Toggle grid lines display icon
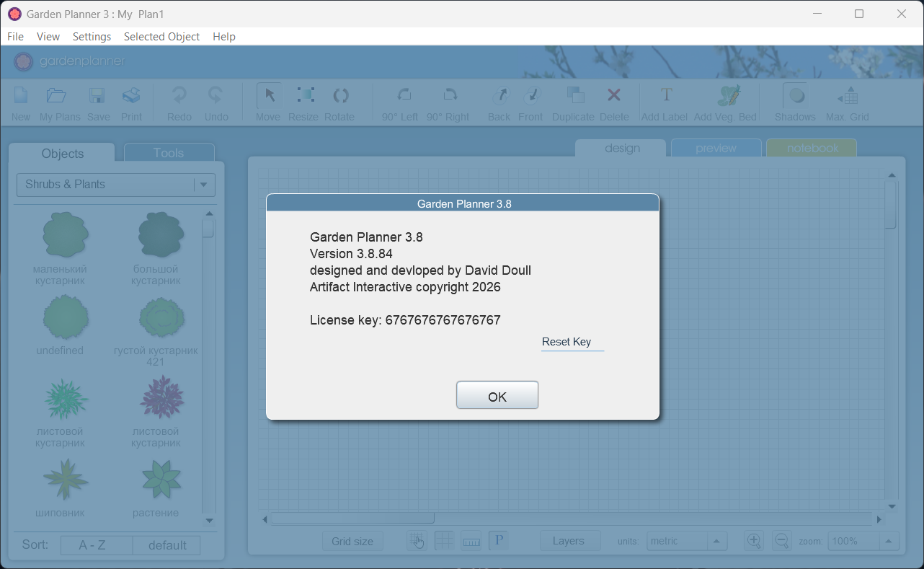The image size is (924, 569). 444,541
